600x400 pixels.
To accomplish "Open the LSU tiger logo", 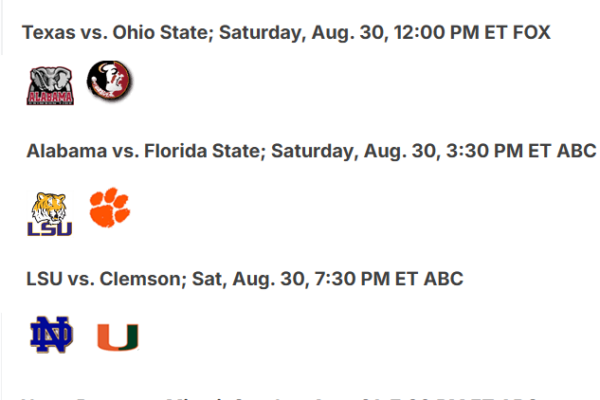I will tap(50, 214).
